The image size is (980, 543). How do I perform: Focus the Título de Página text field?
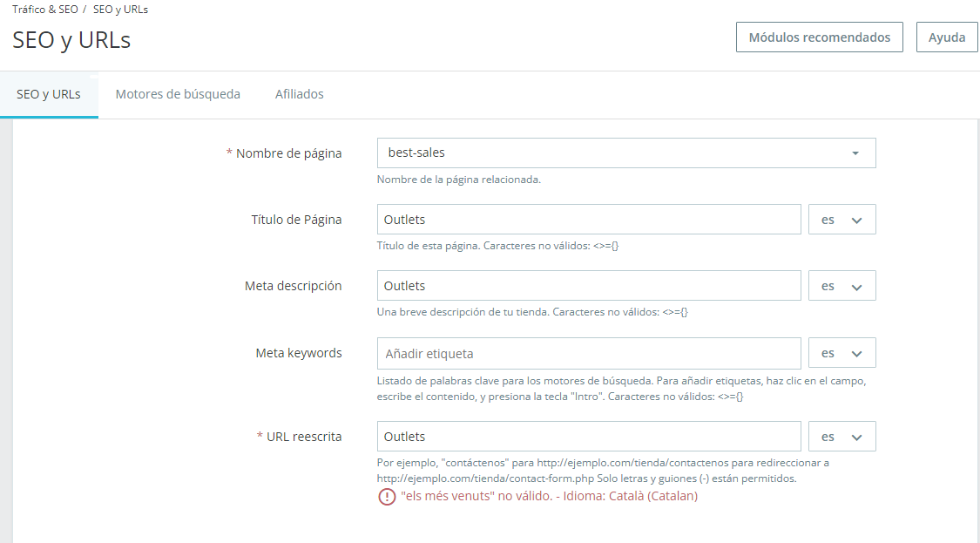589,220
